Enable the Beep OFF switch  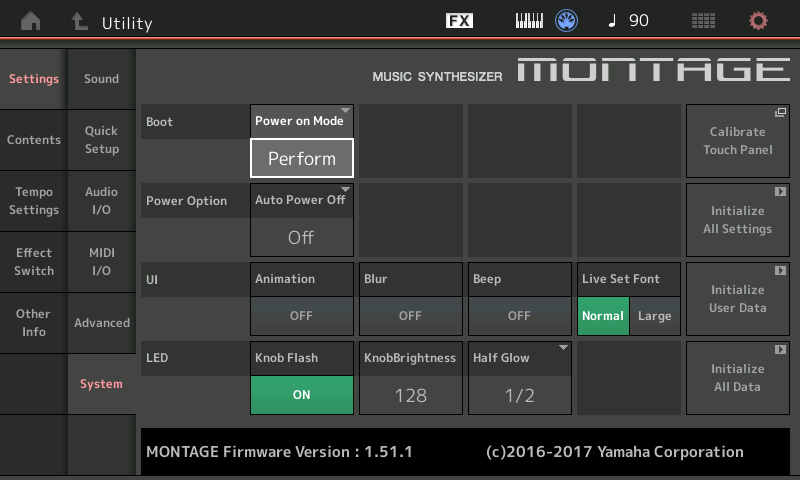519,315
